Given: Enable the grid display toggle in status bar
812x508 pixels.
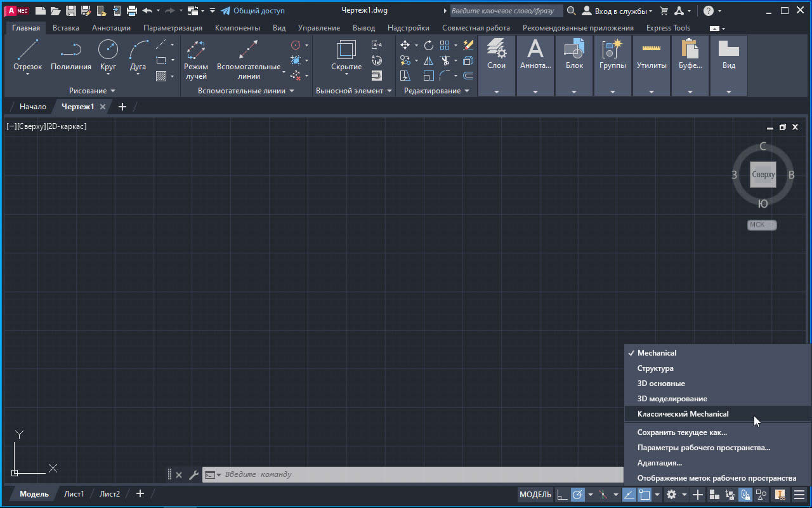Looking at the screenshot, I should coord(562,494).
